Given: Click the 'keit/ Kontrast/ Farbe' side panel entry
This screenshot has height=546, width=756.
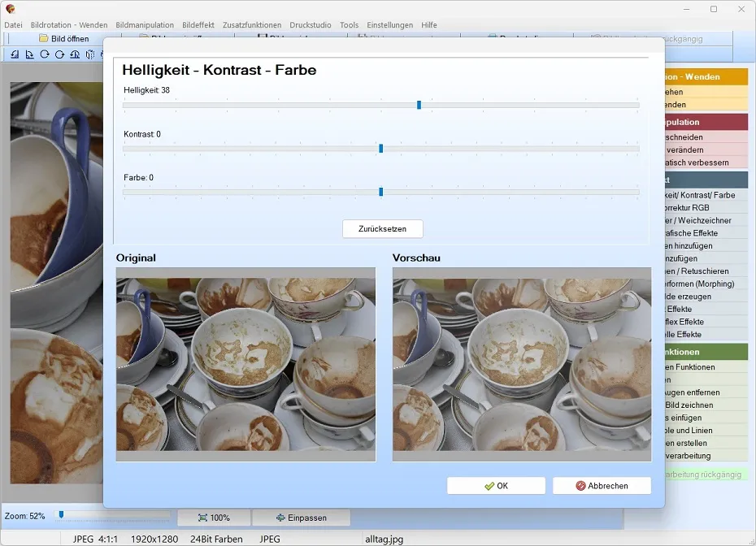Looking at the screenshot, I should click(x=706, y=195).
